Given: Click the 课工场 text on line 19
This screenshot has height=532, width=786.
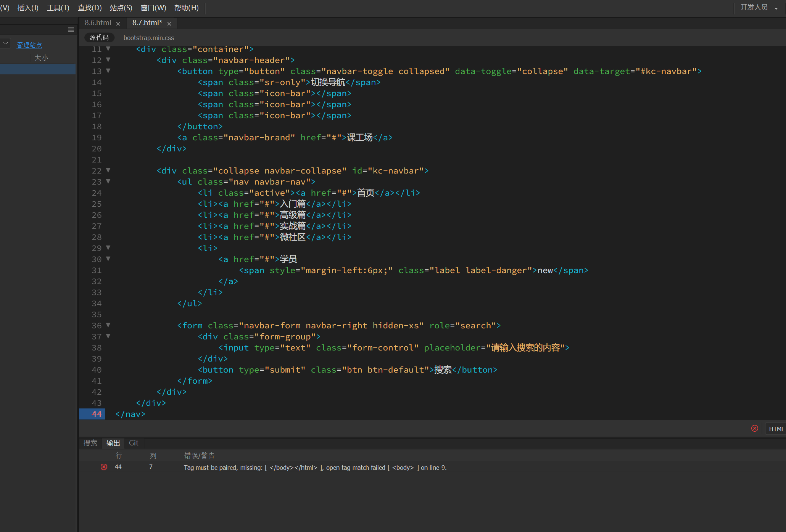Looking at the screenshot, I should point(359,137).
